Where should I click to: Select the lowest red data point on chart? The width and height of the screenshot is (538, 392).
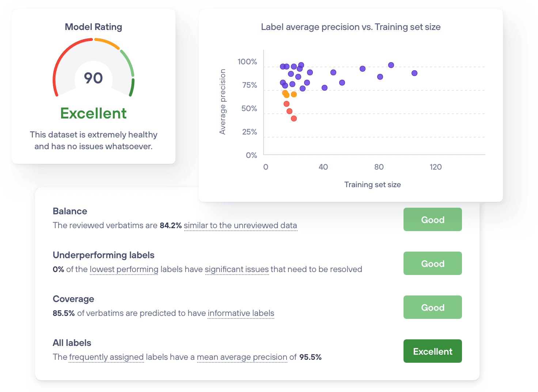point(294,118)
